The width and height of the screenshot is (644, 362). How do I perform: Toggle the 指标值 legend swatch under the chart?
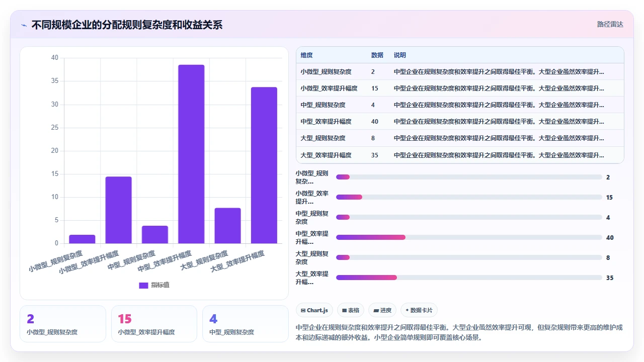pyautogui.click(x=143, y=285)
